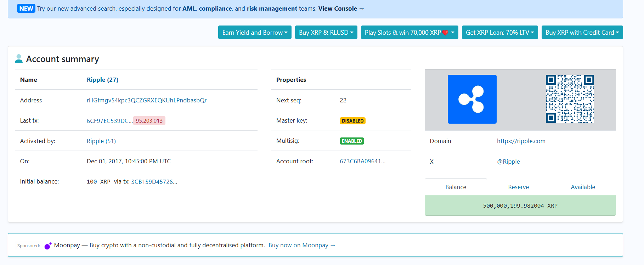The height and width of the screenshot is (265, 644).
Task: Click the account QR code
Action: click(570, 99)
